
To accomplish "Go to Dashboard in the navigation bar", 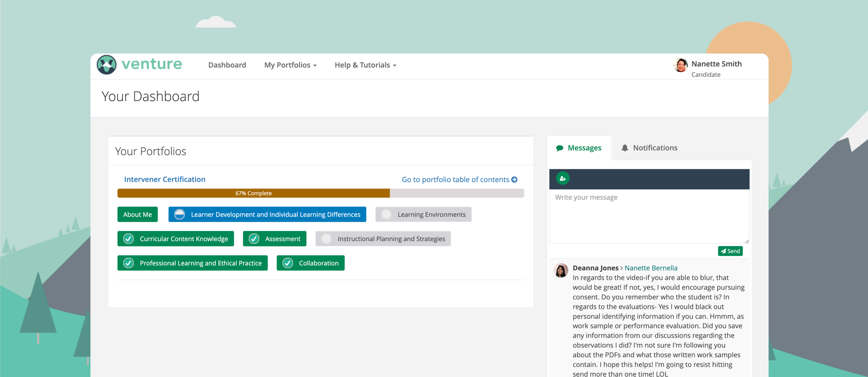I will (x=227, y=65).
